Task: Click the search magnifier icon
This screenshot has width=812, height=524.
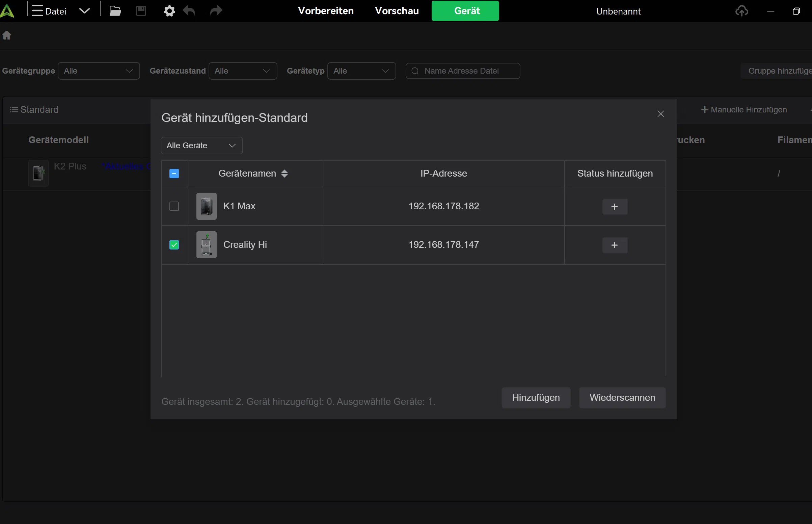Action: tap(415, 71)
